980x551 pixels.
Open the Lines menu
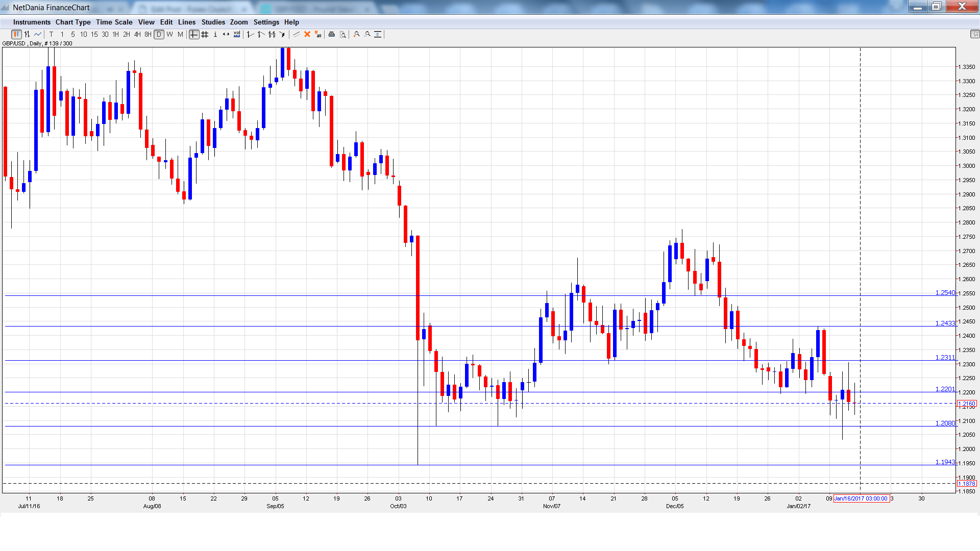[x=187, y=22]
